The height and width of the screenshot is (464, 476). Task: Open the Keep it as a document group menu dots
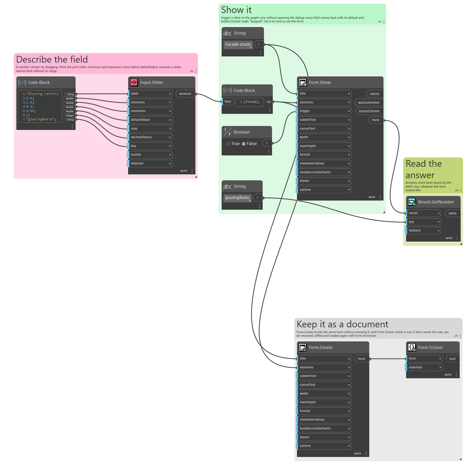(460, 336)
